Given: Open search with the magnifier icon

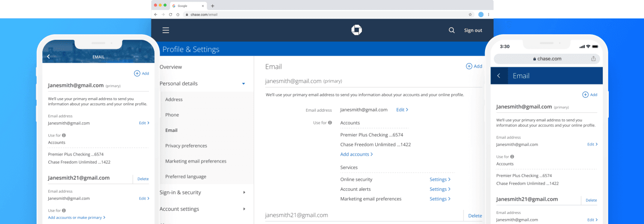Looking at the screenshot, I should point(451,30).
